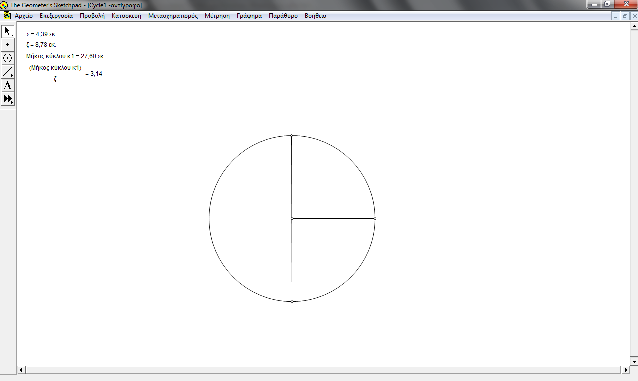Open the Προβολή menu
The width and height of the screenshot is (638, 381).
point(92,16)
